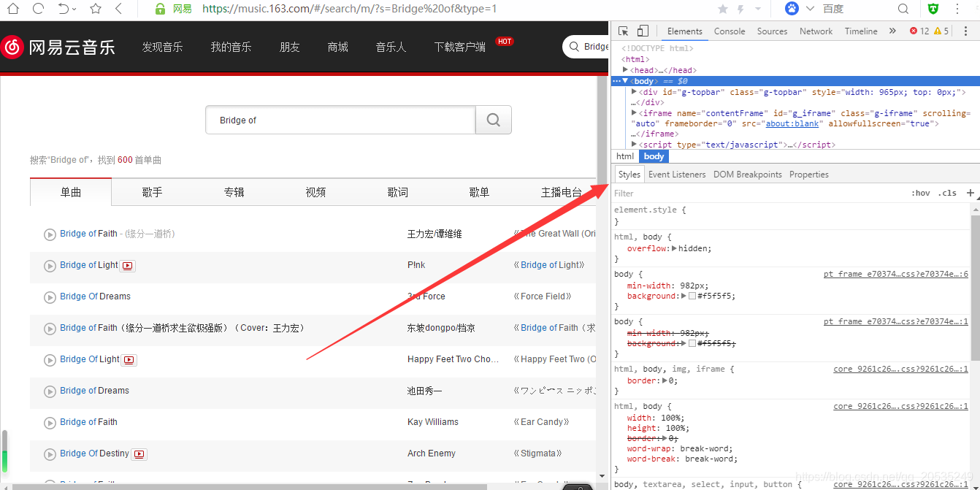Select the html breadcrumb in DevTools

pyautogui.click(x=625, y=156)
